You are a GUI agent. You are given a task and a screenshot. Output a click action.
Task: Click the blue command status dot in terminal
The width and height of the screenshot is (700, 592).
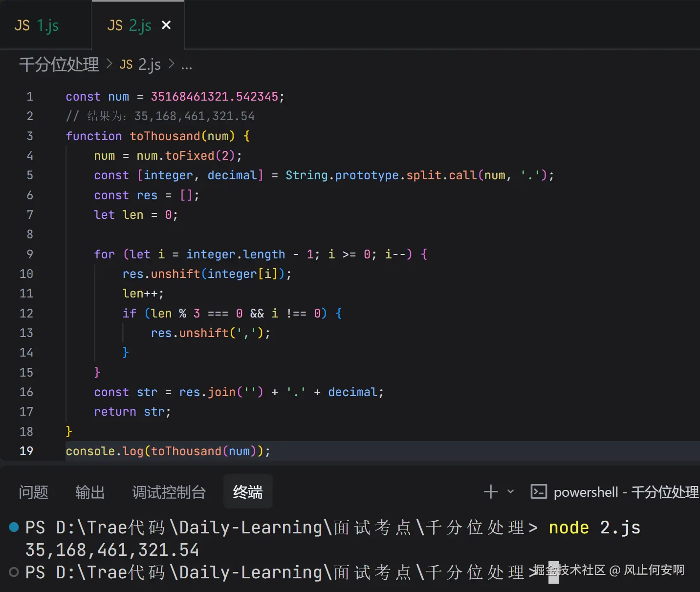14,527
